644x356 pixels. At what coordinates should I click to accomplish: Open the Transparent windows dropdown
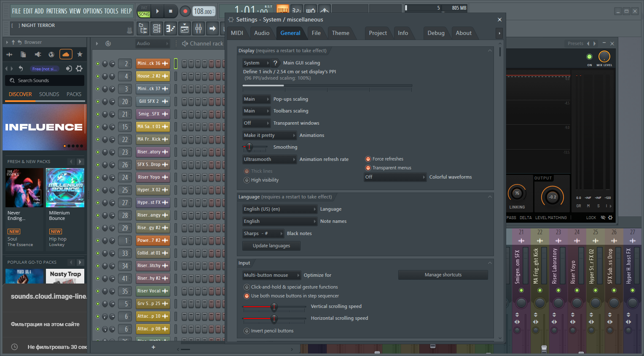[x=256, y=123]
